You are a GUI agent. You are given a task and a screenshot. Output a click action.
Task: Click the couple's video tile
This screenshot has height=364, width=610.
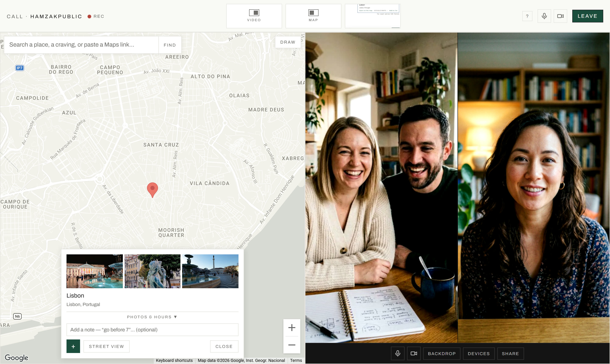(381, 188)
